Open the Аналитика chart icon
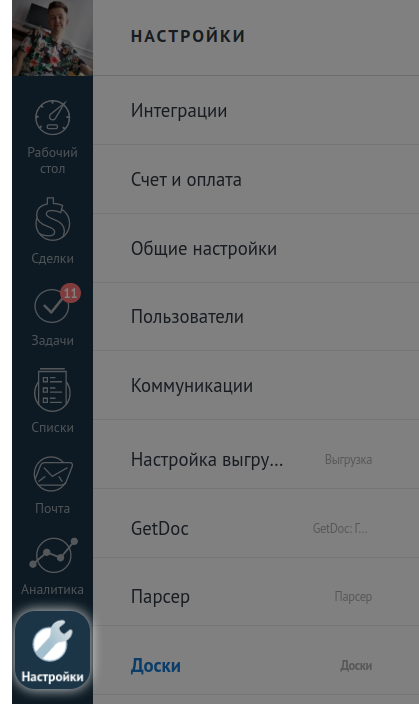 pos(53,555)
